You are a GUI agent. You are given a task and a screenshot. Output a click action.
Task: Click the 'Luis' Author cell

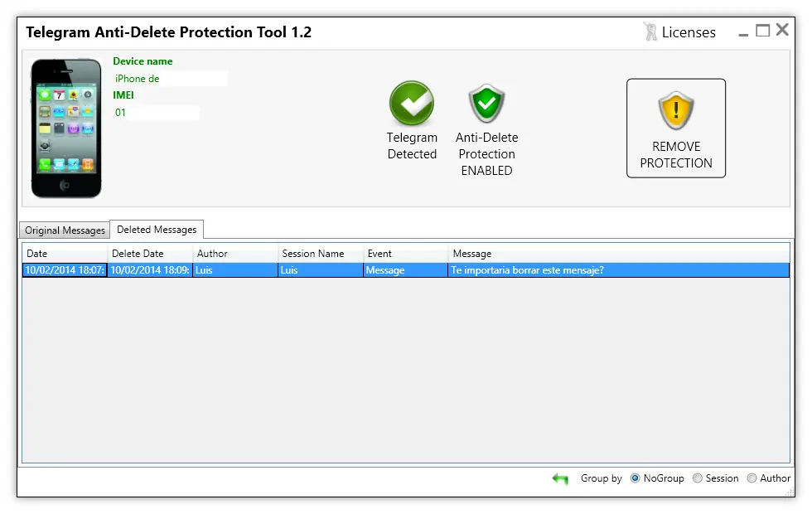(235, 270)
